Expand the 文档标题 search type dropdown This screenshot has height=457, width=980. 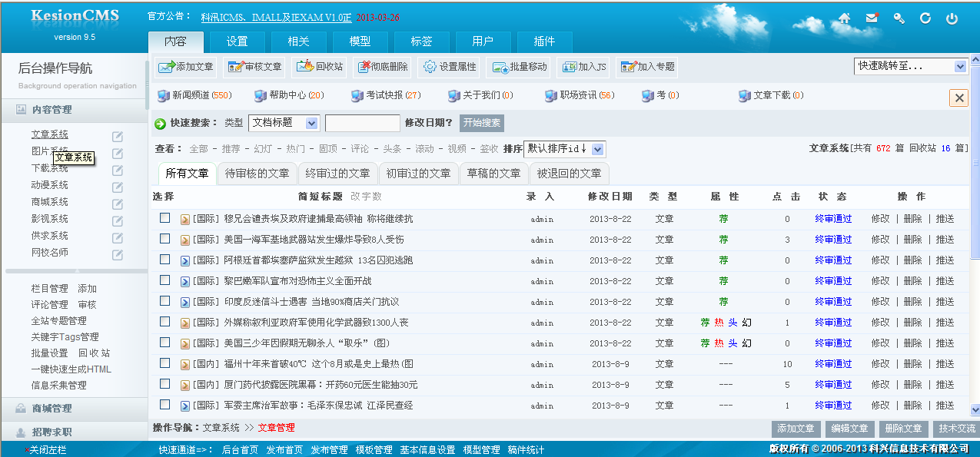tap(284, 123)
